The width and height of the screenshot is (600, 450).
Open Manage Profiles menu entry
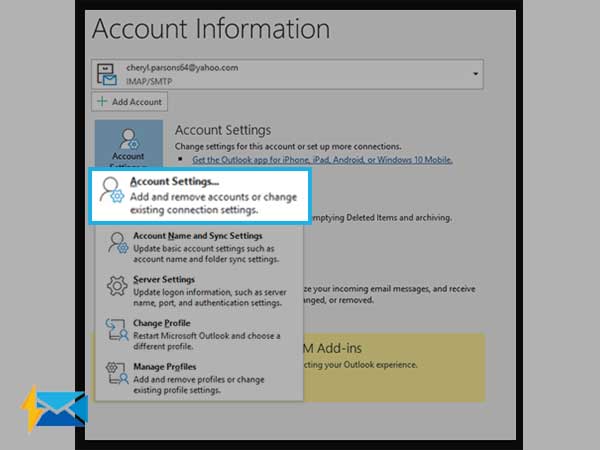(x=199, y=378)
